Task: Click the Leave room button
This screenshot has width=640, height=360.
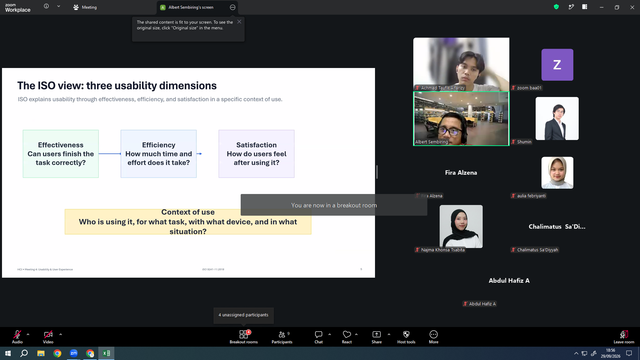Action: point(624,337)
